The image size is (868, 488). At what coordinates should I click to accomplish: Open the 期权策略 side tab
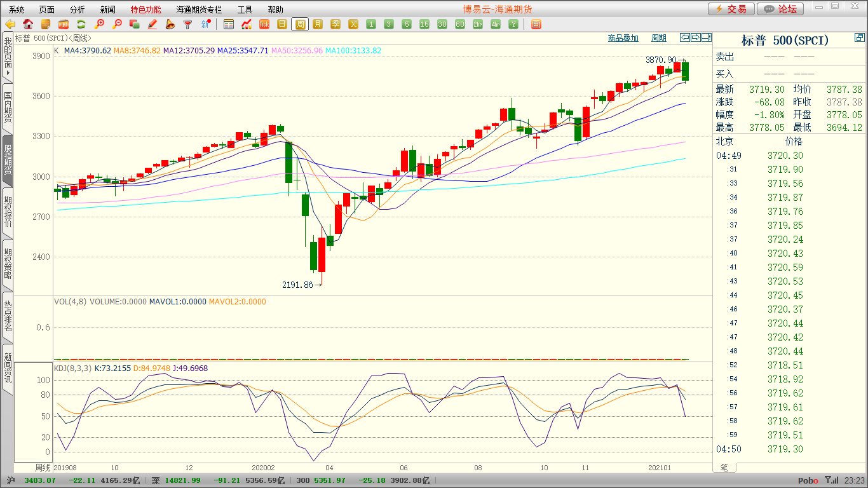(8, 264)
